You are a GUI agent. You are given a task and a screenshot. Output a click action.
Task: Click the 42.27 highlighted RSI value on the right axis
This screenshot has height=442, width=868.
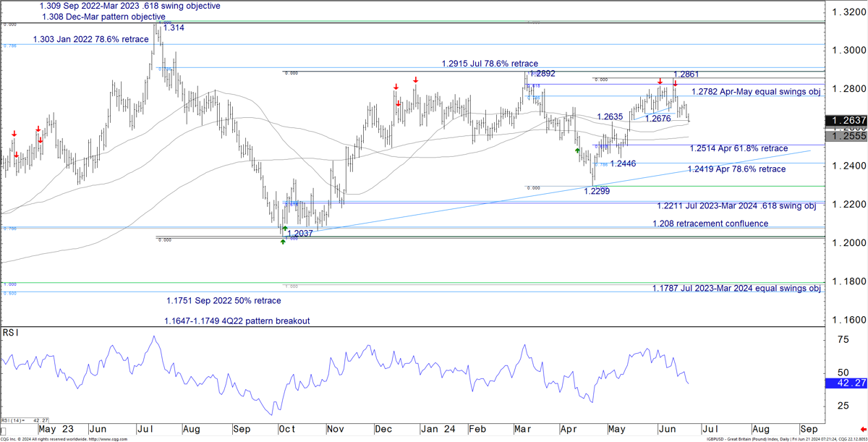[846, 383]
